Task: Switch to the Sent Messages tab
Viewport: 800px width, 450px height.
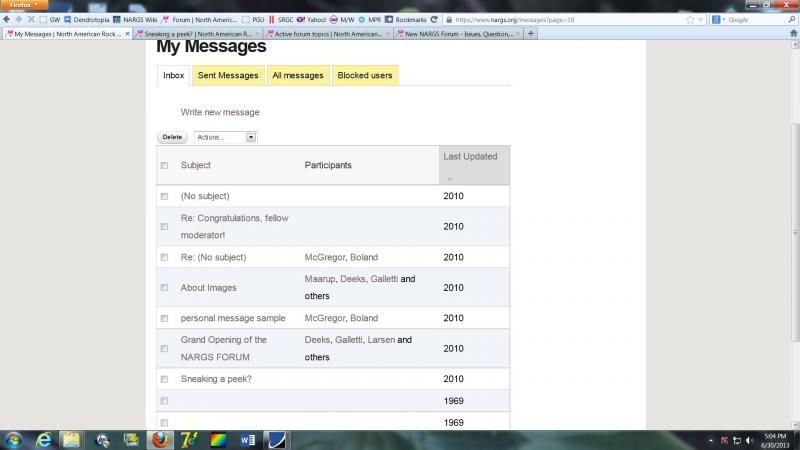Action: click(x=227, y=75)
